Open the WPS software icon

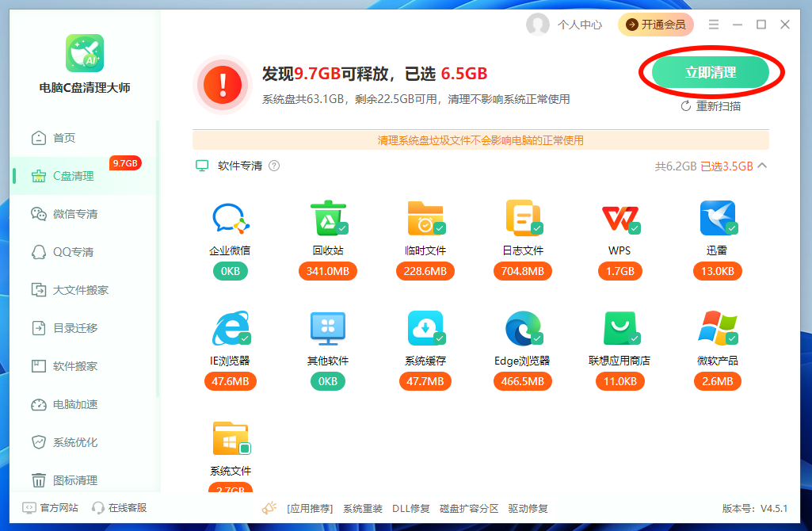[619, 218]
